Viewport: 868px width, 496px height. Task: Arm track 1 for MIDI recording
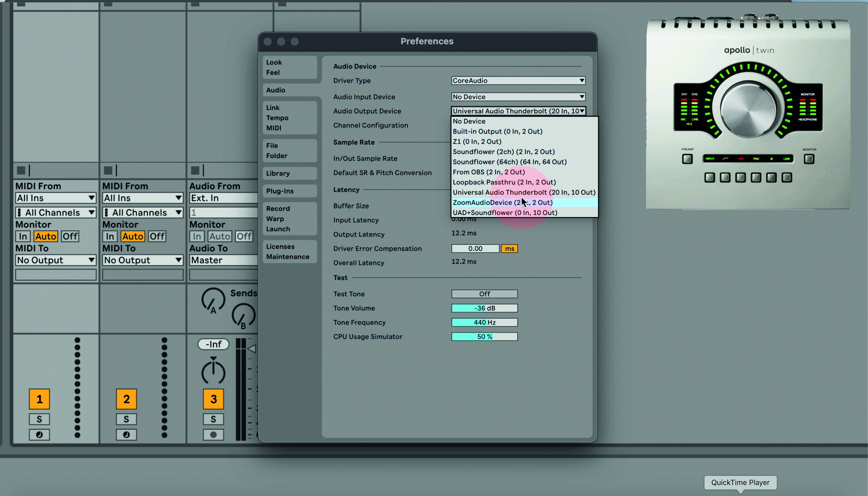coord(40,435)
